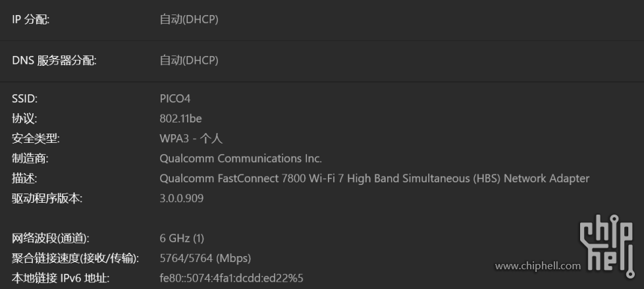
Task: Click the 聚合链接速度(接收/传输) label
Action: click(75, 258)
